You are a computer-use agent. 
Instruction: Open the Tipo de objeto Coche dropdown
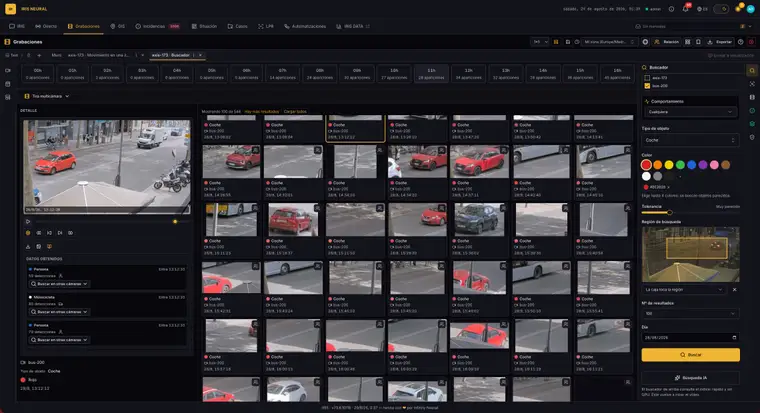point(690,140)
